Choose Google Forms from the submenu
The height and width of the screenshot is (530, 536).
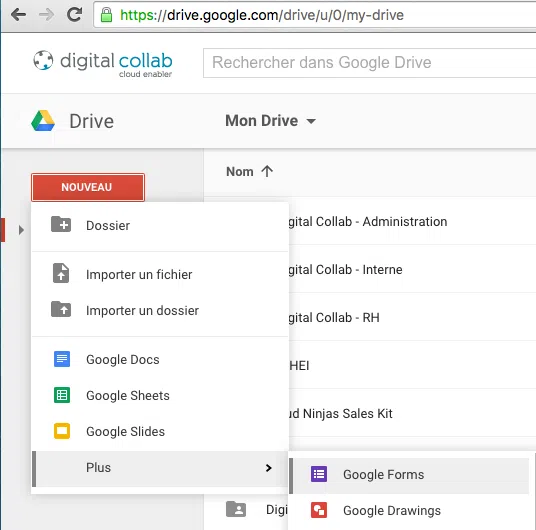coord(409,476)
